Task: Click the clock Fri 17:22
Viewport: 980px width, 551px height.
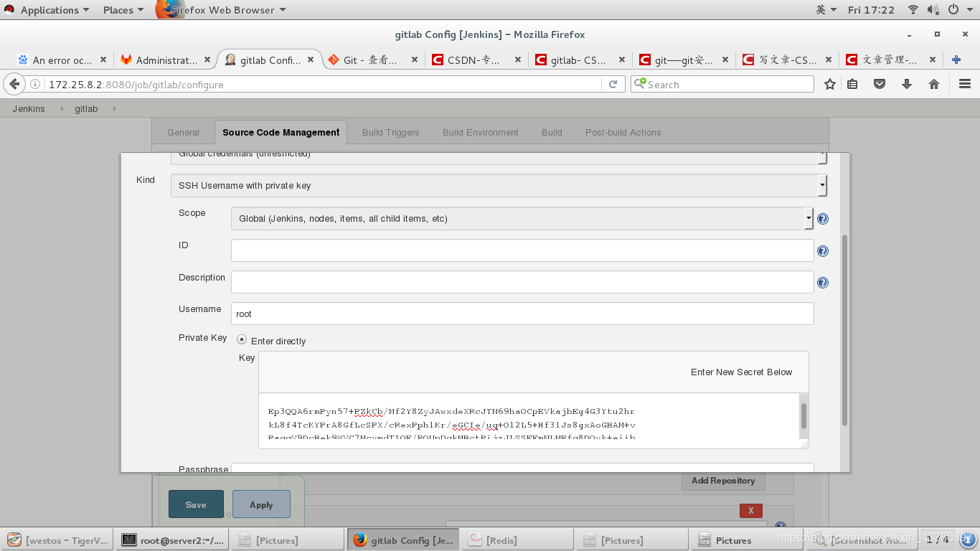Action: click(x=871, y=10)
